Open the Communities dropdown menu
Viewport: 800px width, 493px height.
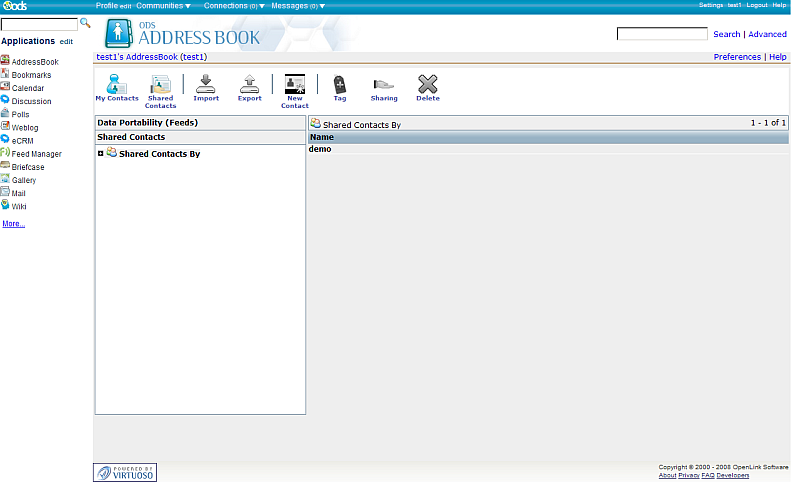(x=163, y=6)
